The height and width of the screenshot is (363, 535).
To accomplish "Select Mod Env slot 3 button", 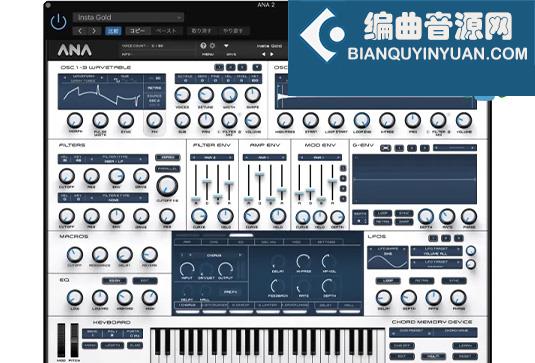I will (x=343, y=189).
